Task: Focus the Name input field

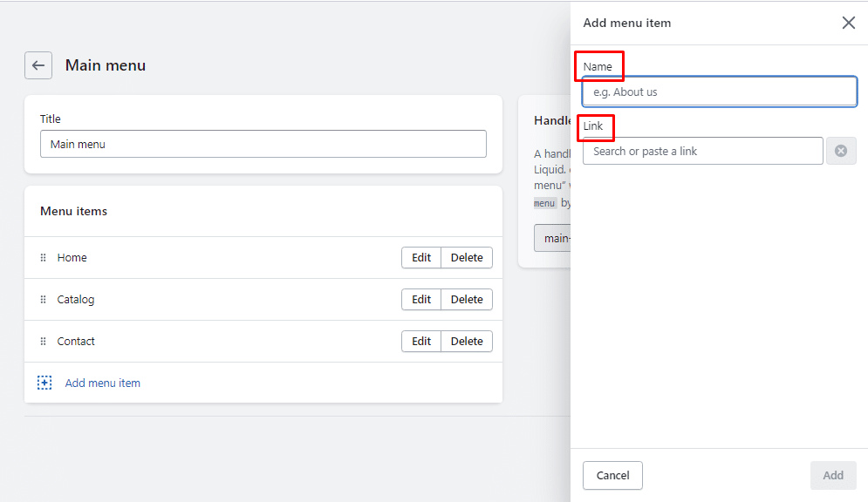Action: [x=720, y=92]
